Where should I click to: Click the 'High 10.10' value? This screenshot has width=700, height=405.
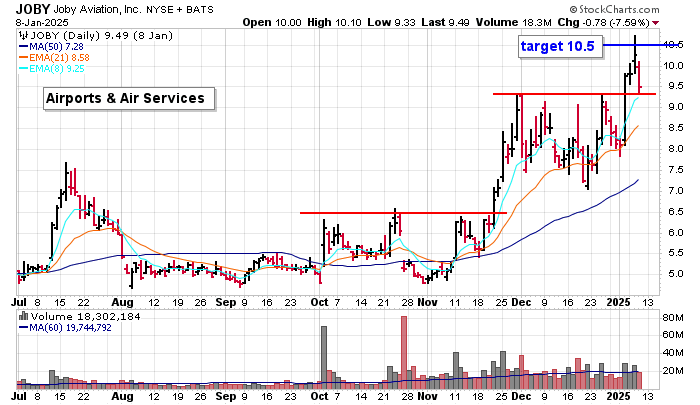coord(334,22)
